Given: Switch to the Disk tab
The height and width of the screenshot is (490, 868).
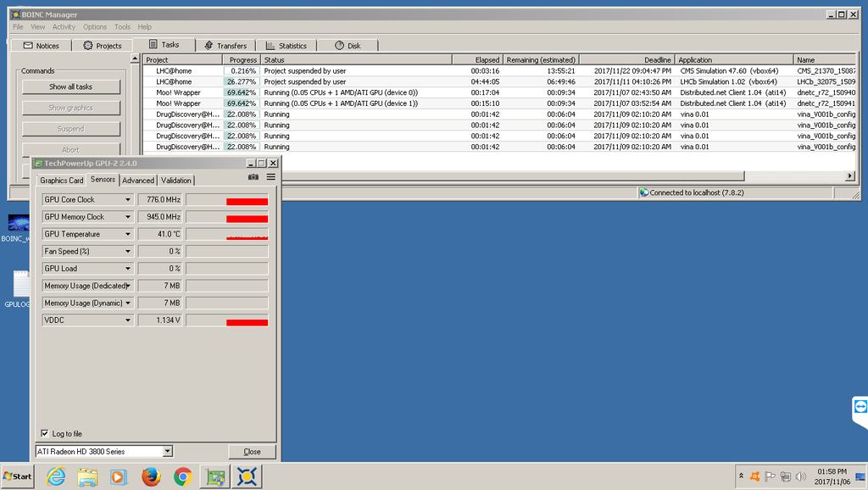Looking at the screenshot, I should click(348, 46).
